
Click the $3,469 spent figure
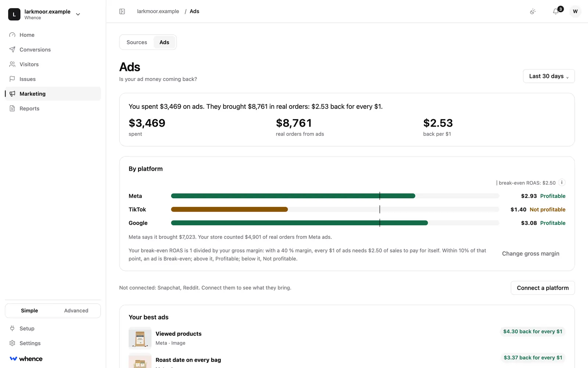click(147, 123)
